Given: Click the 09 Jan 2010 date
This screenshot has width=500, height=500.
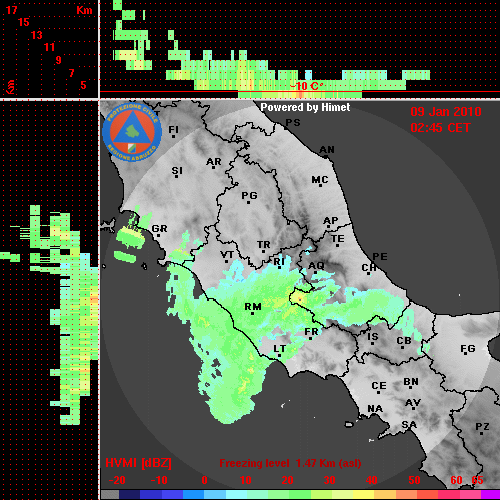Looking at the screenshot, I should click(x=446, y=112).
